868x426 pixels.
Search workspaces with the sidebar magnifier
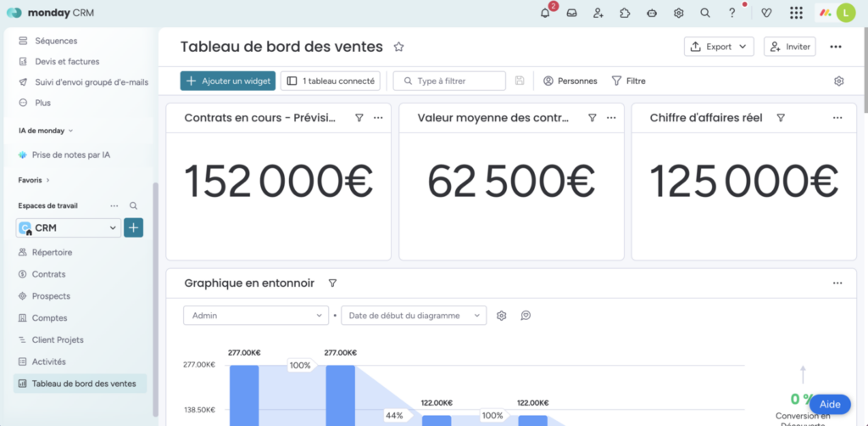click(133, 205)
